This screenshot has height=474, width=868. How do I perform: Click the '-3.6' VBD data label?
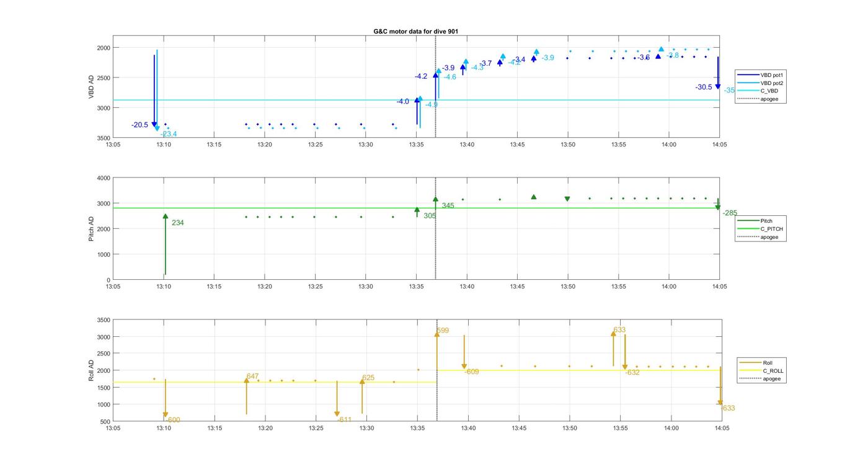pos(643,58)
